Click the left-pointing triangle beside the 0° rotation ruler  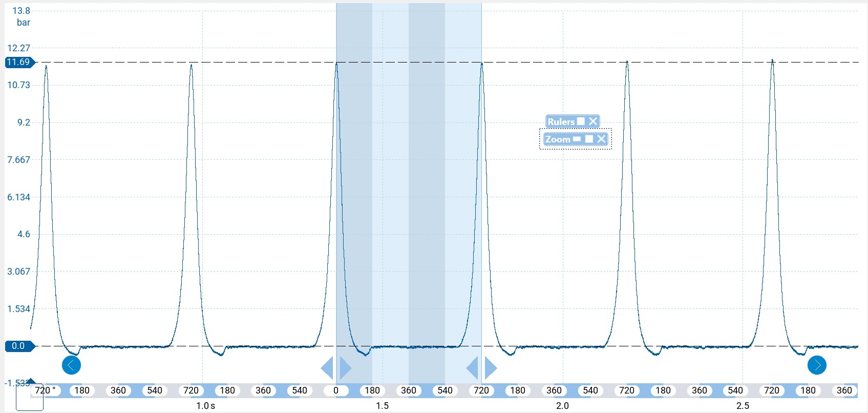[x=327, y=368]
